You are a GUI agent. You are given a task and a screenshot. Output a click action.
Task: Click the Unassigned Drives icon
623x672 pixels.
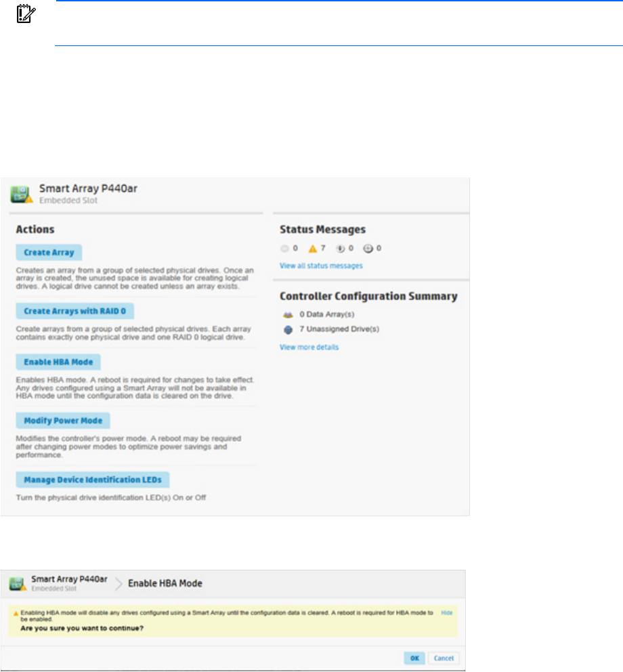click(288, 330)
